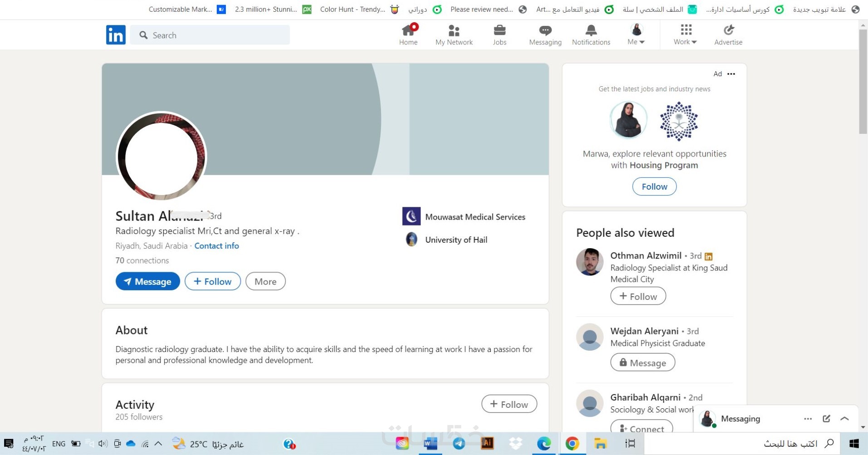Open ad options three-dot menu
868x455 pixels.
pyautogui.click(x=731, y=74)
